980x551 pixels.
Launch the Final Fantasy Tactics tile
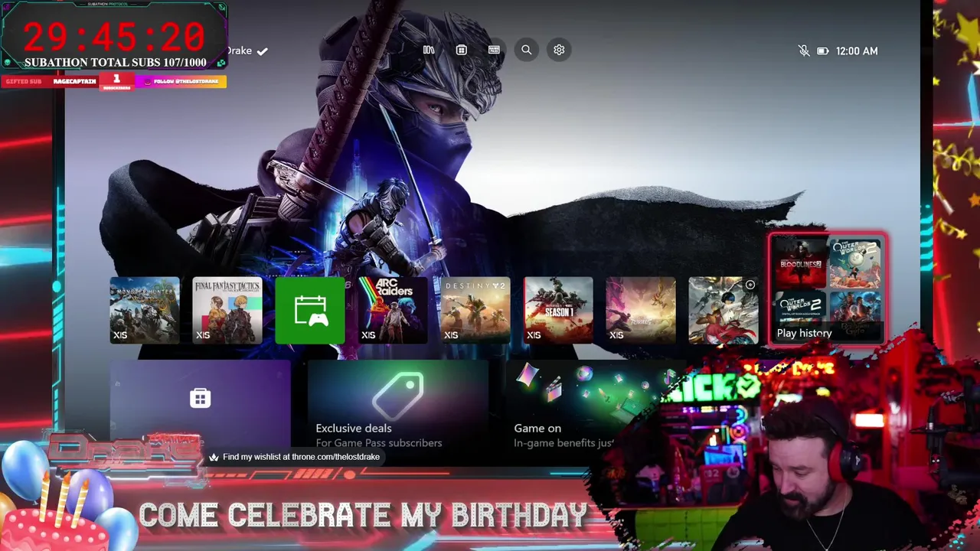[227, 311]
